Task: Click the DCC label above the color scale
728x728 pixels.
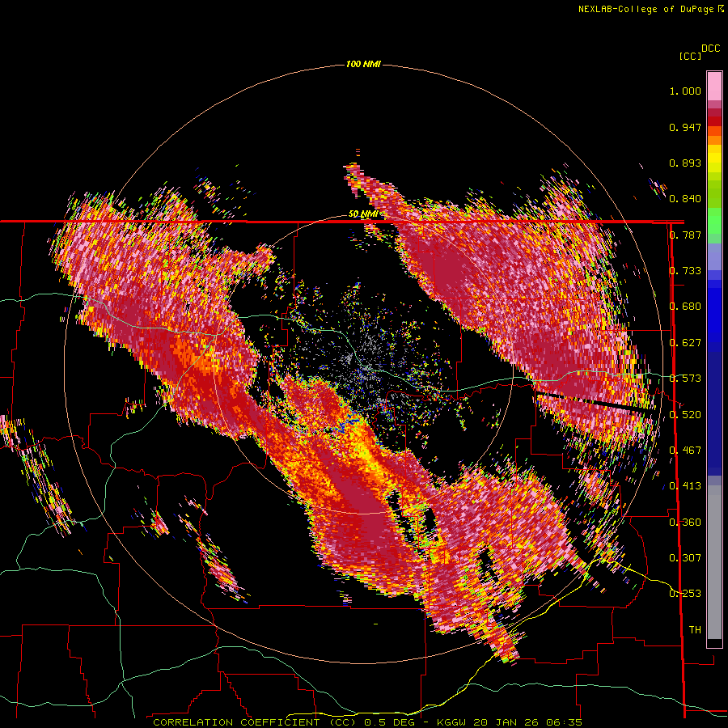Action: point(710,49)
